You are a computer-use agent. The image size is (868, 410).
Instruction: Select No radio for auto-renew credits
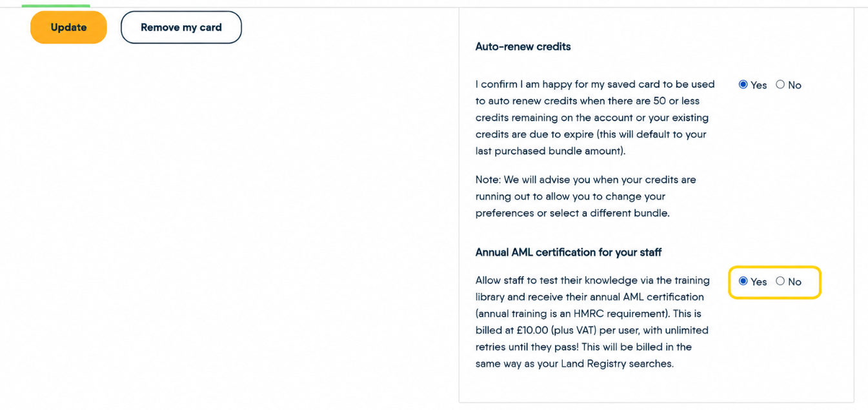[780, 85]
